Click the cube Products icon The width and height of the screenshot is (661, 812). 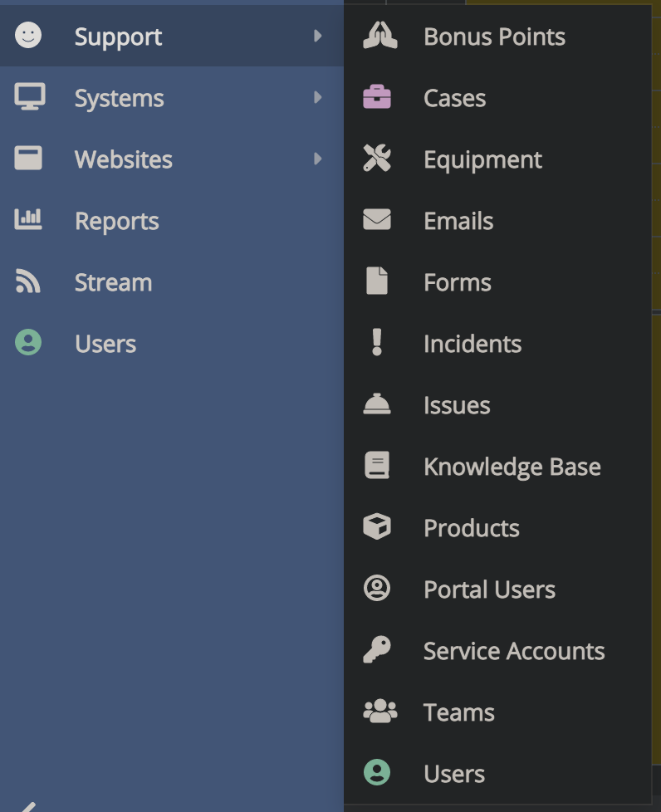pyautogui.click(x=377, y=527)
